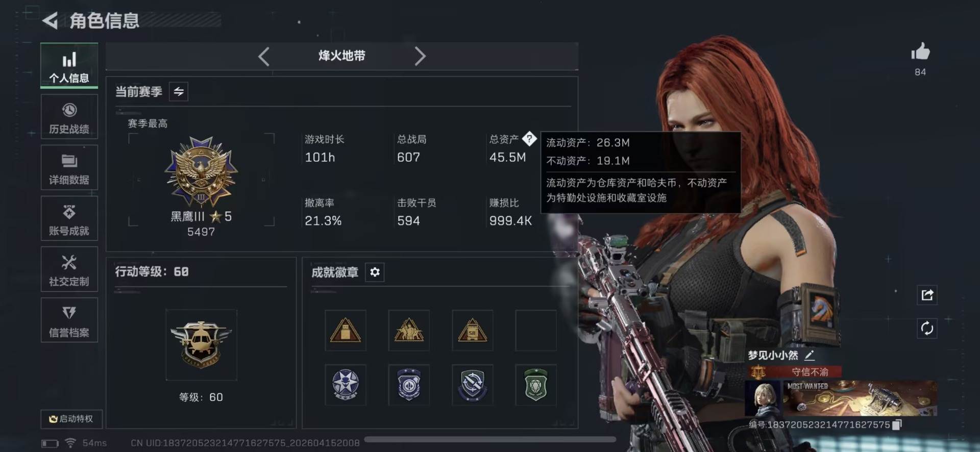This screenshot has height=452, width=980.
Task: Open the 社交定制 sidebar tab
Action: pyautogui.click(x=69, y=269)
